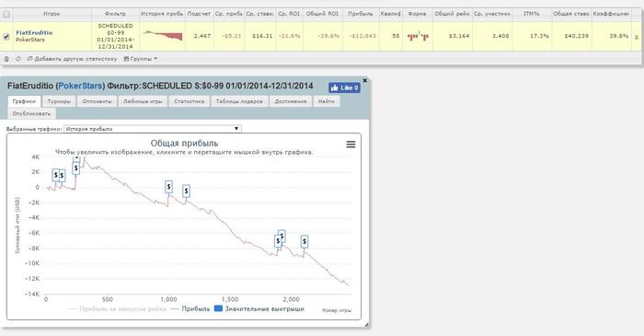The height and width of the screenshot is (336, 644).
Task: Remove the FiatEruditio row with the x
Action: [x=637, y=37]
